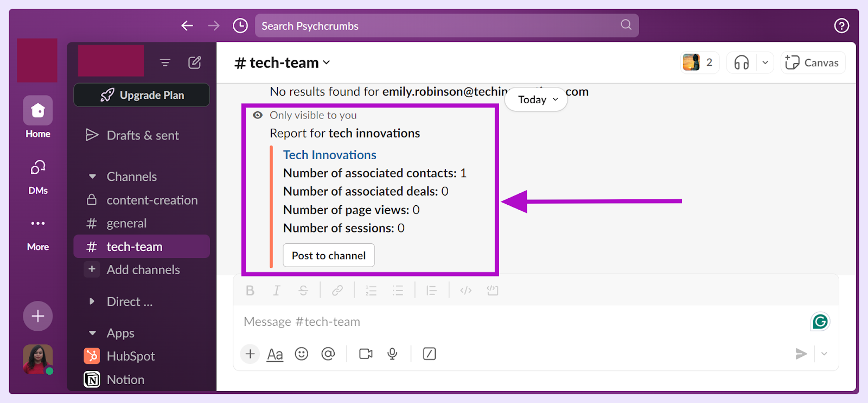The width and height of the screenshot is (868, 403).
Task: Open the emoji picker
Action: tap(302, 354)
